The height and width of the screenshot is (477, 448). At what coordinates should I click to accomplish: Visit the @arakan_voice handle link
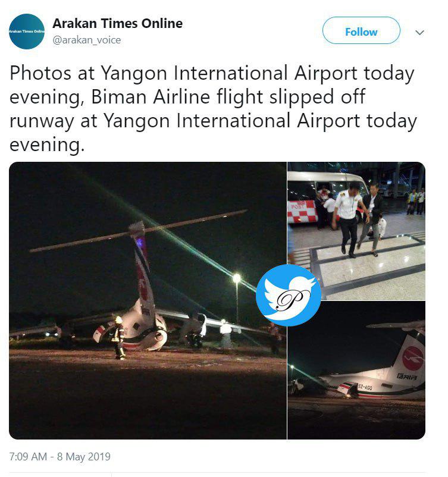point(87,40)
